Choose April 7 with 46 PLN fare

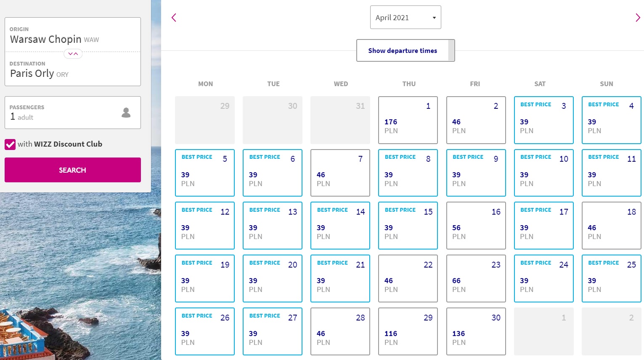(340, 173)
